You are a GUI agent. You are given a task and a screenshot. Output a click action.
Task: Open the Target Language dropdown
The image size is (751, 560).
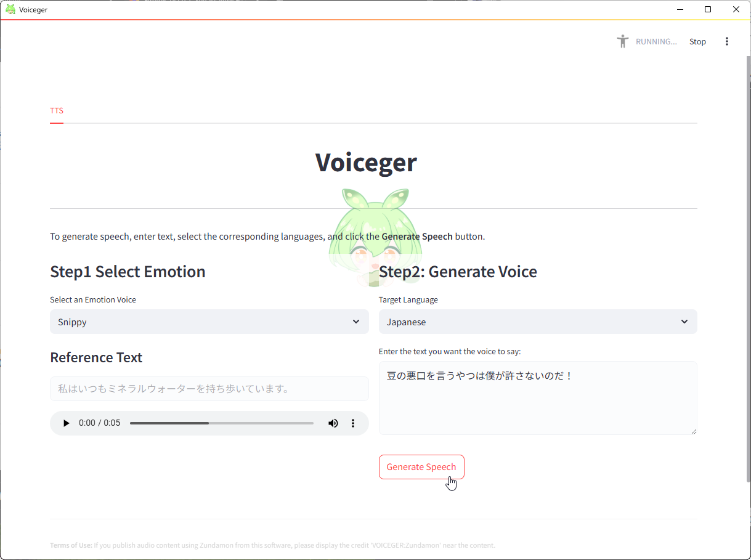pos(538,322)
